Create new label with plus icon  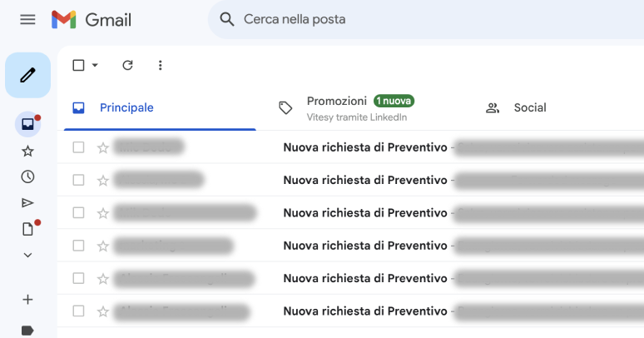click(27, 300)
